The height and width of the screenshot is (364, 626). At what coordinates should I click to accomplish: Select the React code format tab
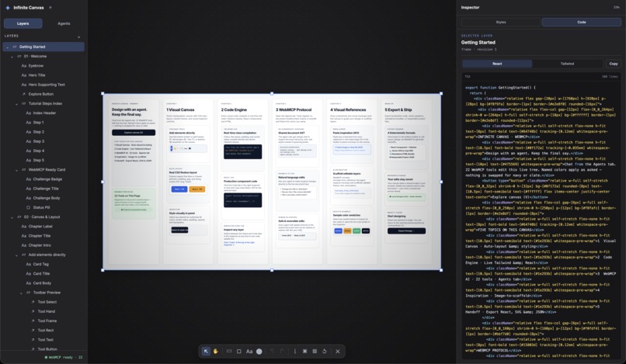[497, 64]
